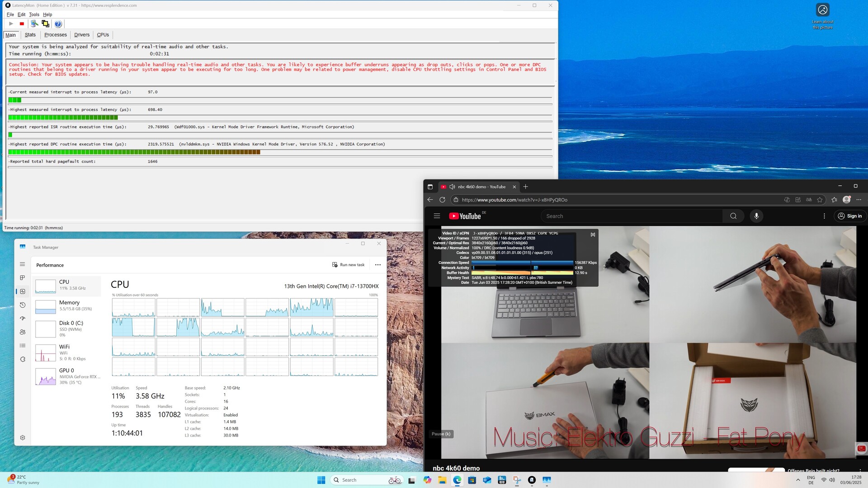The height and width of the screenshot is (488, 868).
Task: Open Users icon in Task Manager sidebar
Action: click(22, 332)
